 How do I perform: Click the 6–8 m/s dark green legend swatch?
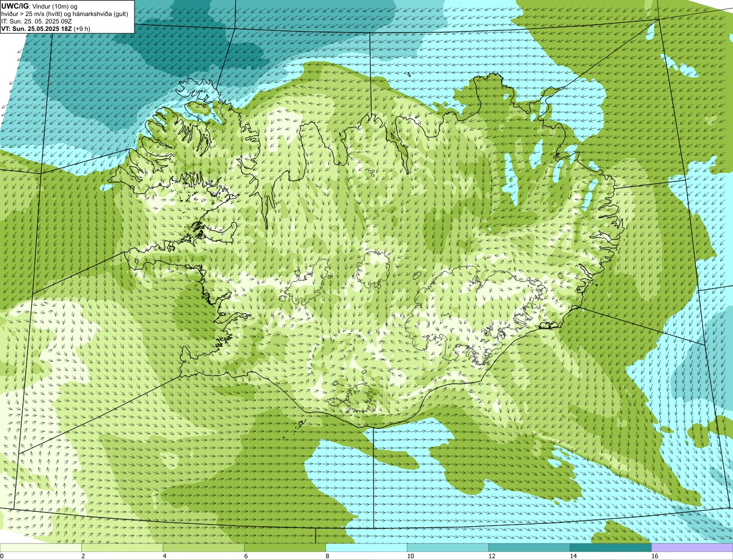(x=285, y=548)
